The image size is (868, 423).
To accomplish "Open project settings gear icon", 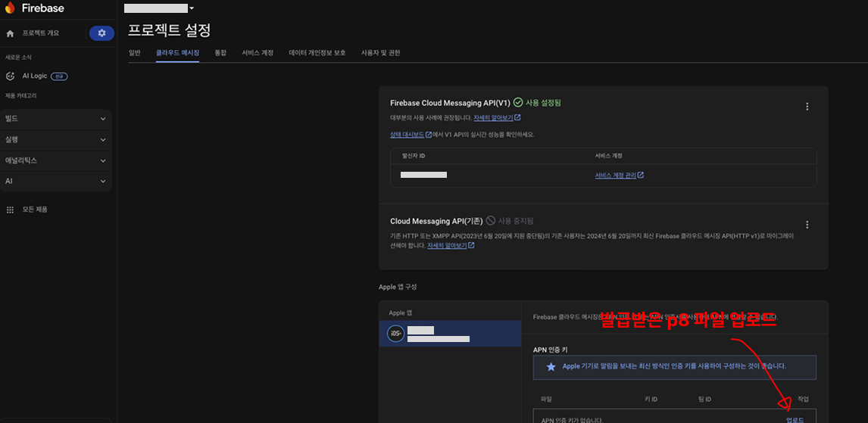I will [x=101, y=33].
